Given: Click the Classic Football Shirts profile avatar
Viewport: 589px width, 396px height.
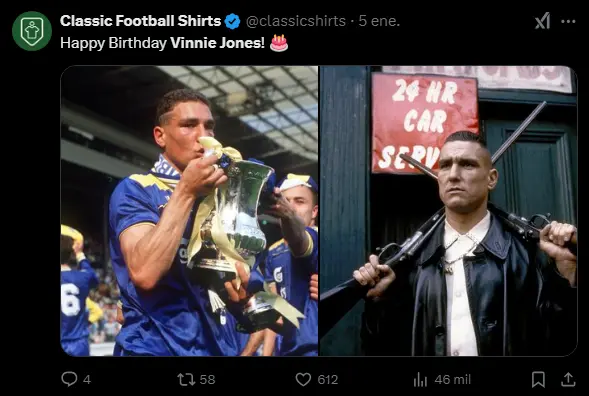Looking at the screenshot, I should (x=32, y=31).
